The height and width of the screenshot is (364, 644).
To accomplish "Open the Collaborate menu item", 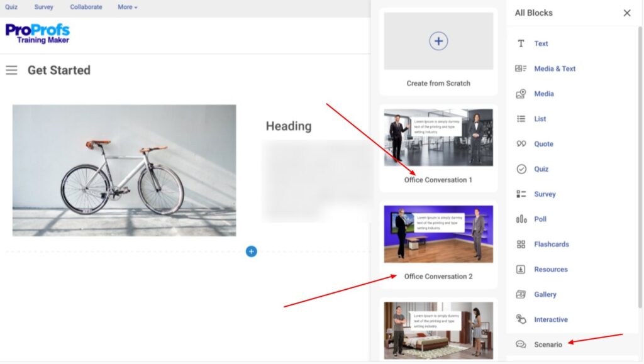I will [86, 7].
